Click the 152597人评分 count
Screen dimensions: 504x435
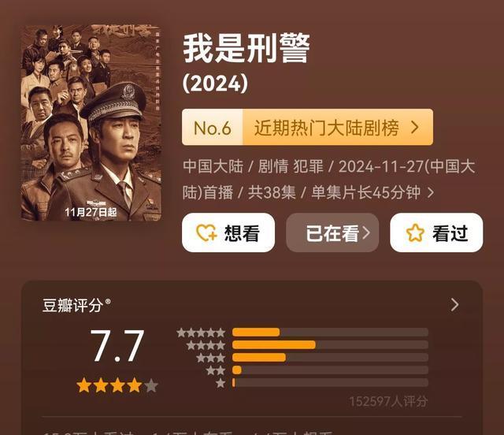[x=388, y=401]
